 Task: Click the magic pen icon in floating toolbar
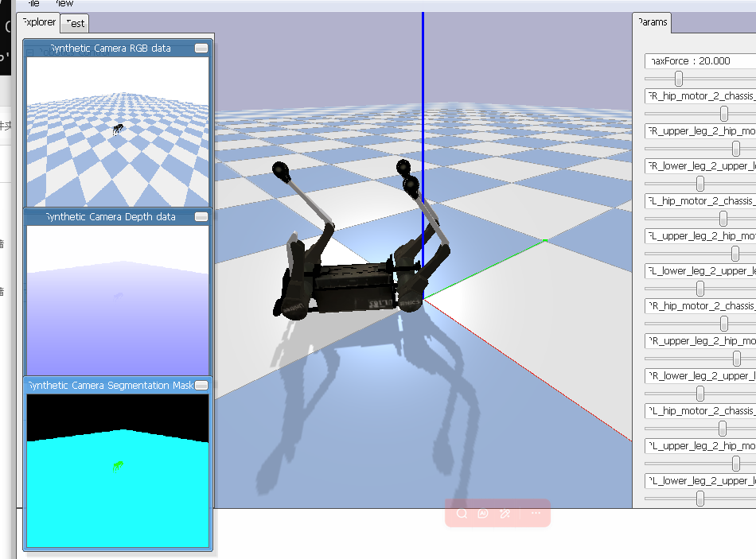[x=505, y=513]
